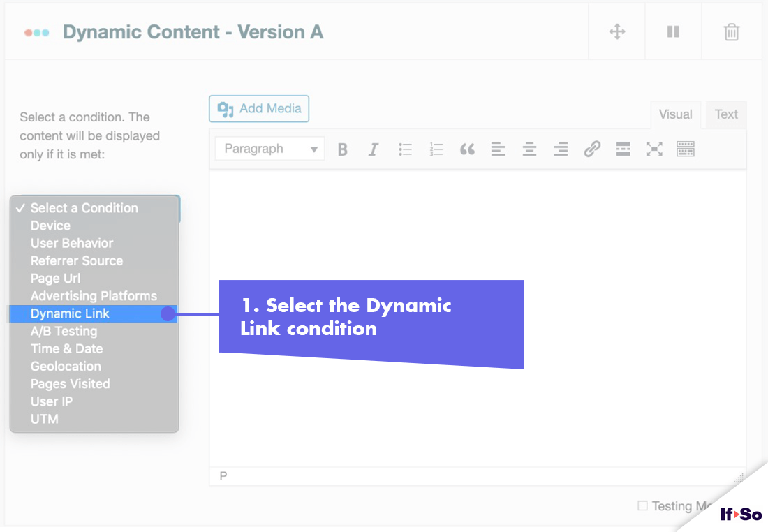Insert a numbered list

pyautogui.click(x=436, y=149)
